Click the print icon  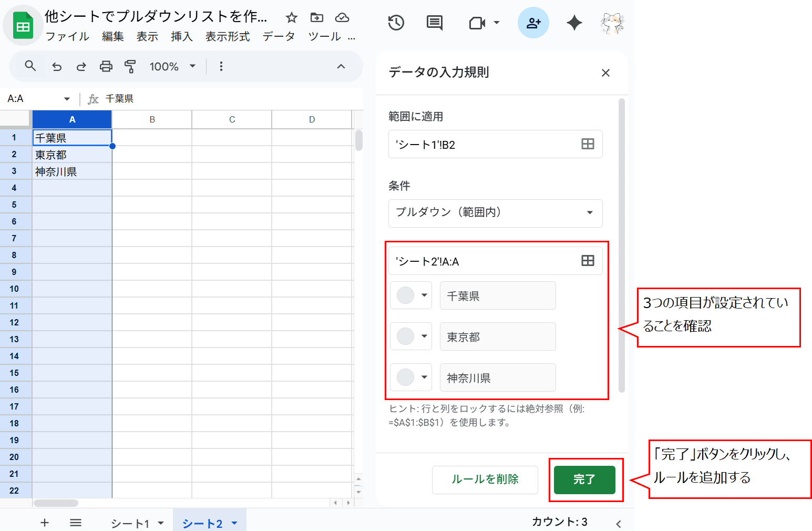[x=106, y=66]
